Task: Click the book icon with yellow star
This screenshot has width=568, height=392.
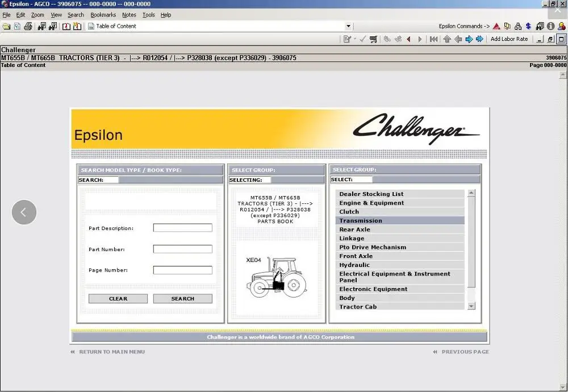Action: point(77,26)
